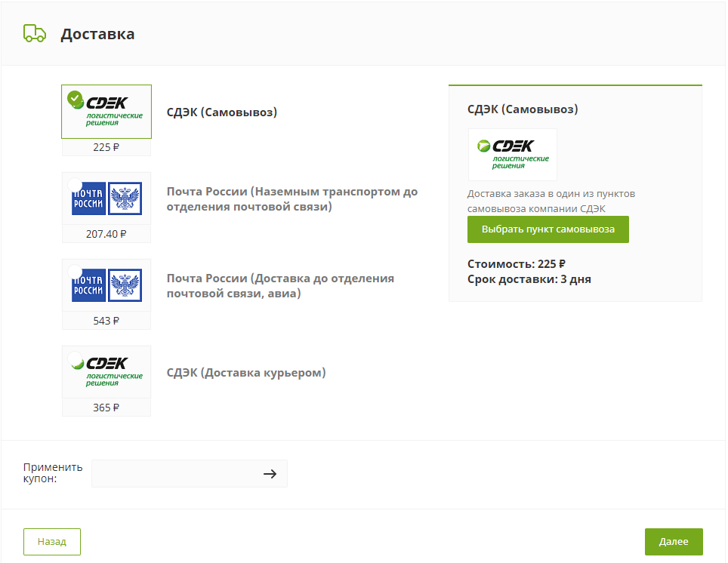
Task: Click the arrow icon to apply coupon
Action: coord(270,474)
